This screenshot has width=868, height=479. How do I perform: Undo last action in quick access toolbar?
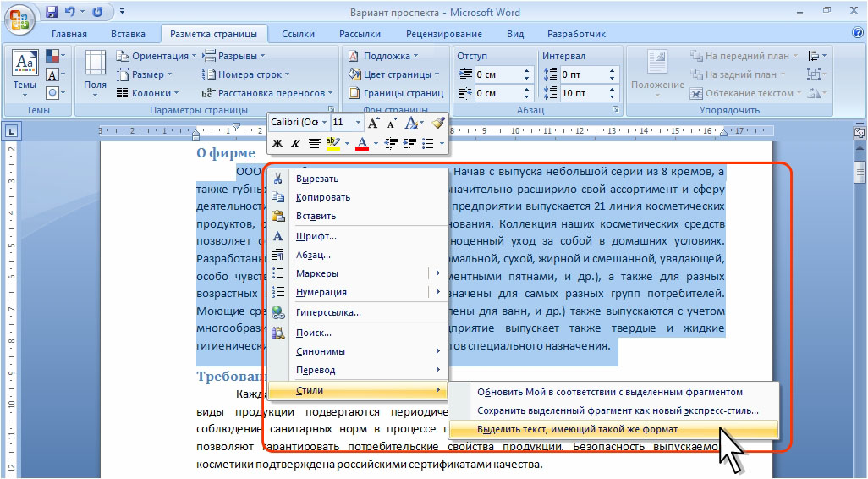(x=69, y=12)
